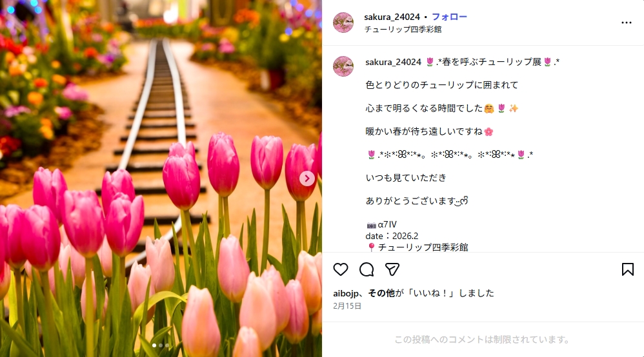The image size is (644, 357).
Task: Click the フォロー follow button
Action: tap(449, 17)
